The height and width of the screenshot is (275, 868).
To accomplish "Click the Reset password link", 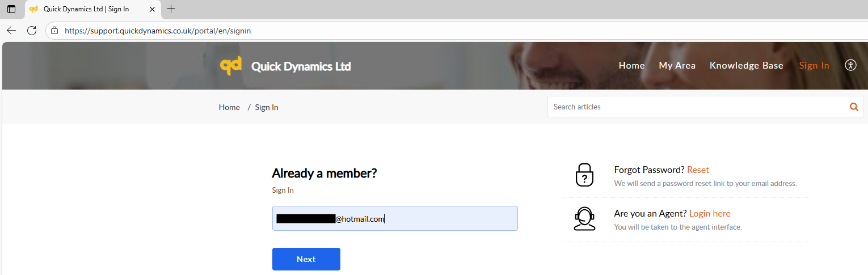I will (698, 170).
